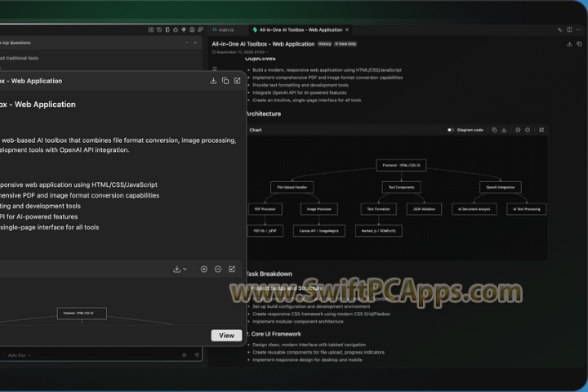Click the first square toolbar icon above chat
Viewport: 588px width, 392px height.
coord(151,29)
